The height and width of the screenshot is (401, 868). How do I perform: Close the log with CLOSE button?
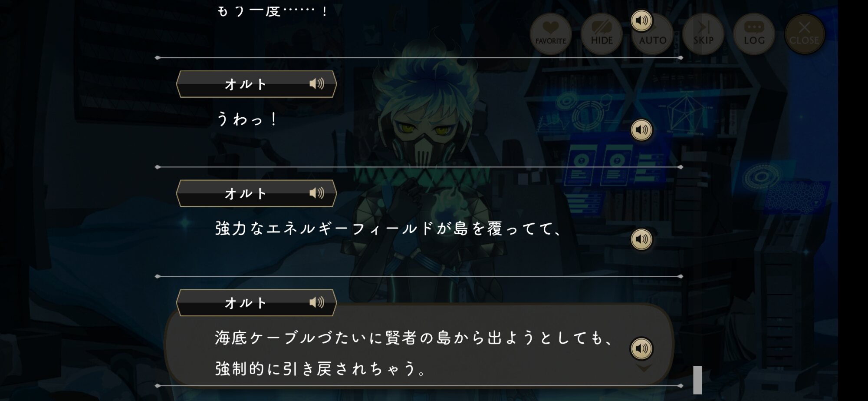pos(805,33)
